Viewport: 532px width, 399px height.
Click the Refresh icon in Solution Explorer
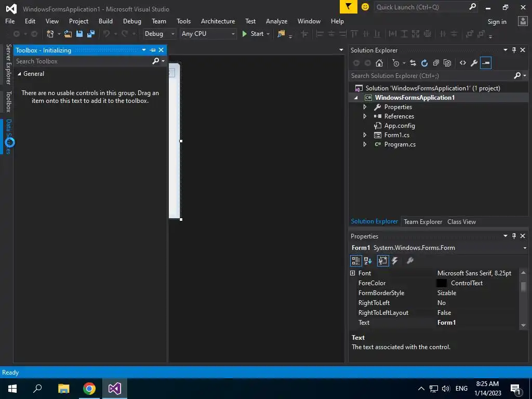coord(424,63)
